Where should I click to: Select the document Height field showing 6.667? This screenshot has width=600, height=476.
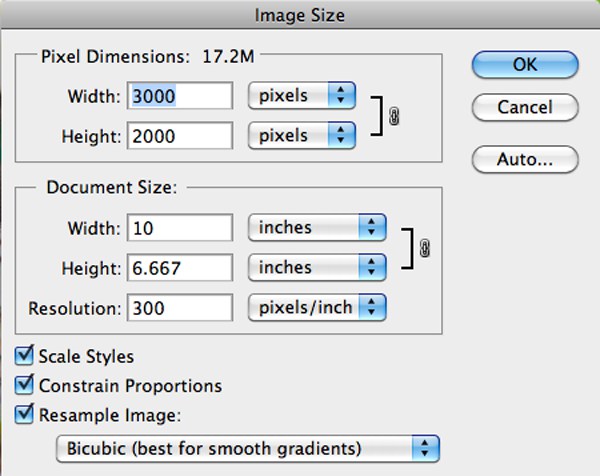tap(180, 267)
